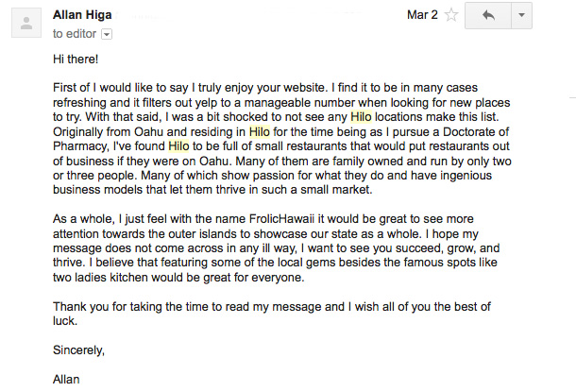Star this message from Allan Higa
This screenshot has width=576, height=392.
pyautogui.click(x=451, y=15)
